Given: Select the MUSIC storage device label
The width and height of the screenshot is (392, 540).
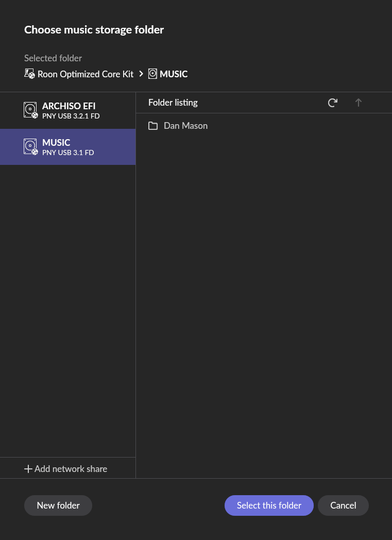Looking at the screenshot, I should click(x=56, y=142).
